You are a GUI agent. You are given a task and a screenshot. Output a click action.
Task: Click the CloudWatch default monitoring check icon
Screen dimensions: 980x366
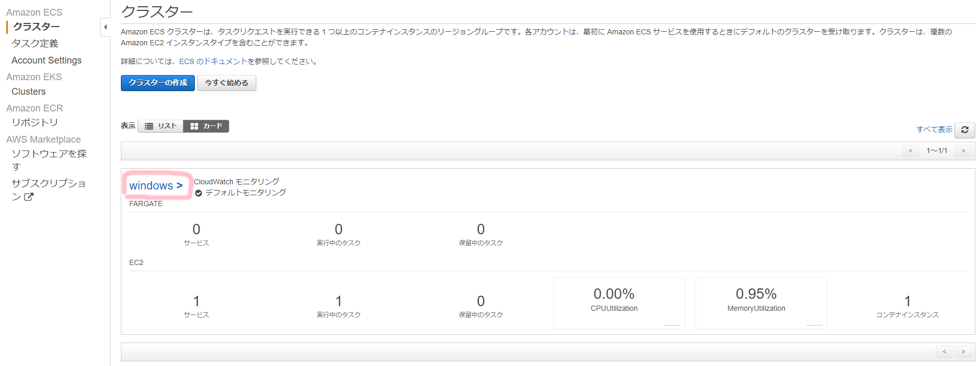tap(199, 193)
